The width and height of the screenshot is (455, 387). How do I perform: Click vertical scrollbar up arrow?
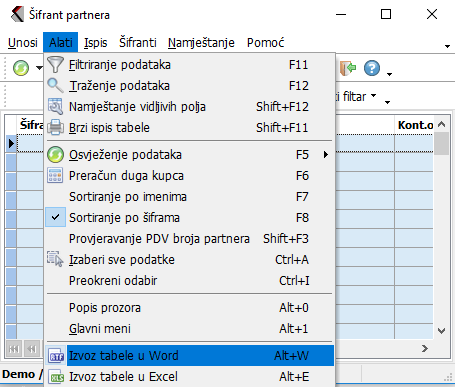point(442,124)
